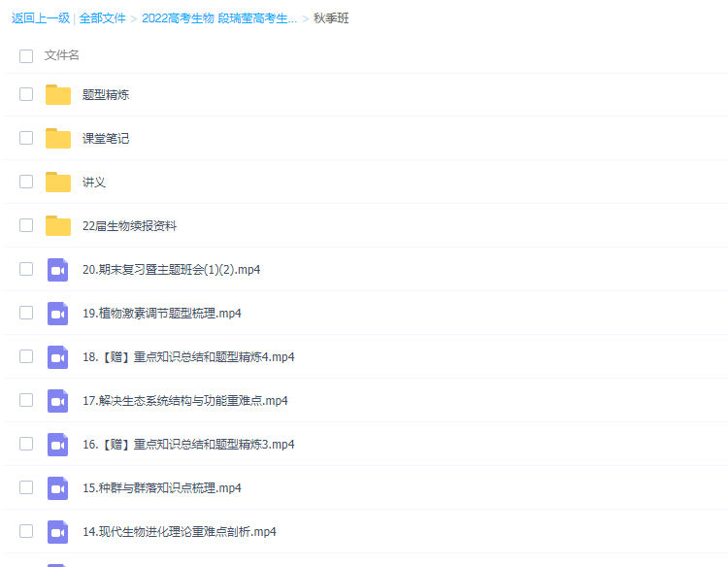Open file 18.【赠】重点知识总结和题型精炼4.mp4

click(x=188, y=357)
